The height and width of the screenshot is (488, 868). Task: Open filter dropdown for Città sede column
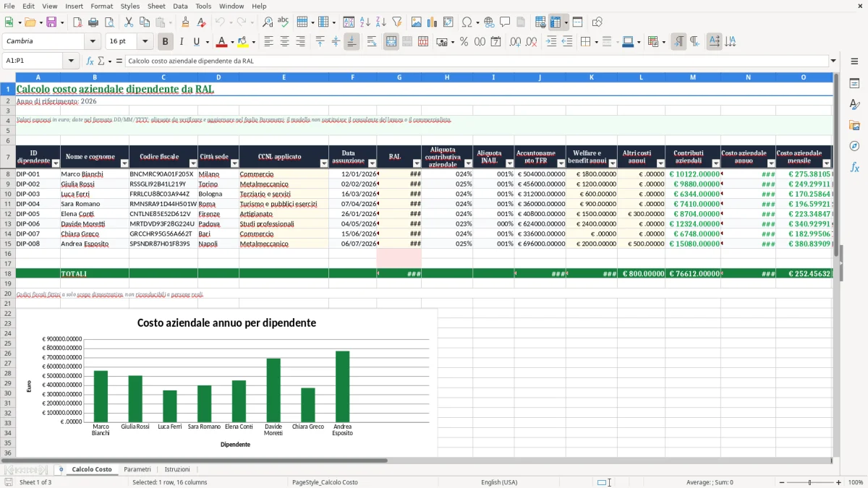[234, 163]
